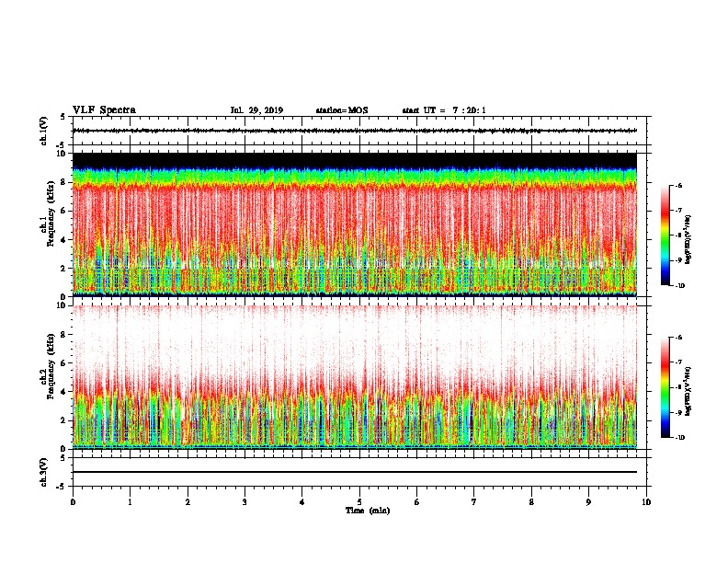728x563 pixels.
Task: Click tick label "9" on the time axis
Action: click(x=588, y=502)
